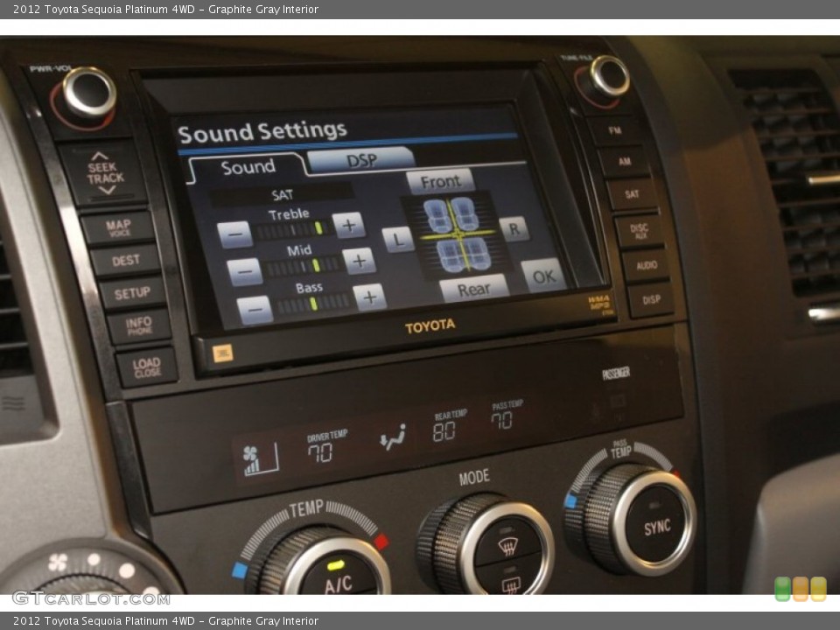The width and height of the screenshot is (840, 630).
Task: Hit the SEEK TRACK rocker button
Action: coord(105,173)
